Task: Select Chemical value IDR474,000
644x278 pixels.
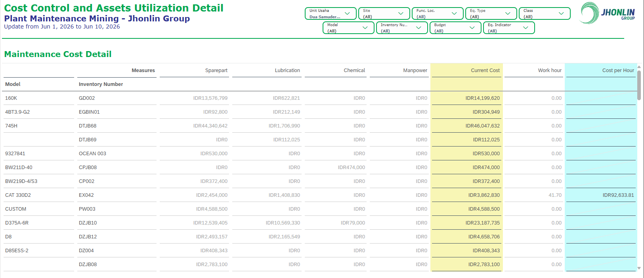Action: tap(352, 168)
